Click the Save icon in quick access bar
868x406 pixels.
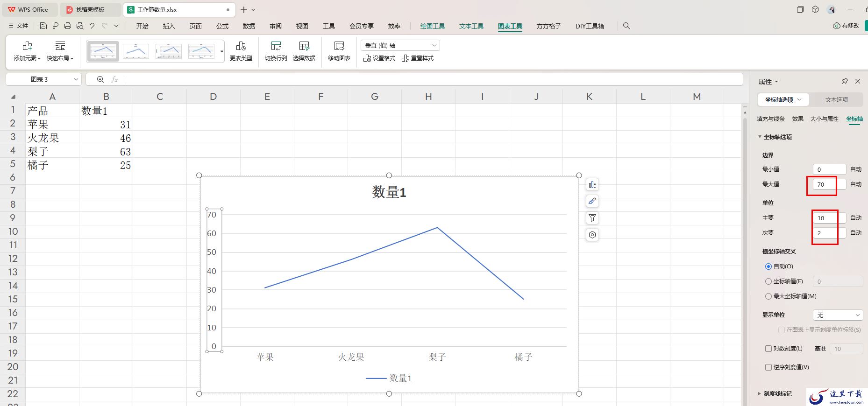pyautogui.click(x=43, y=26)
